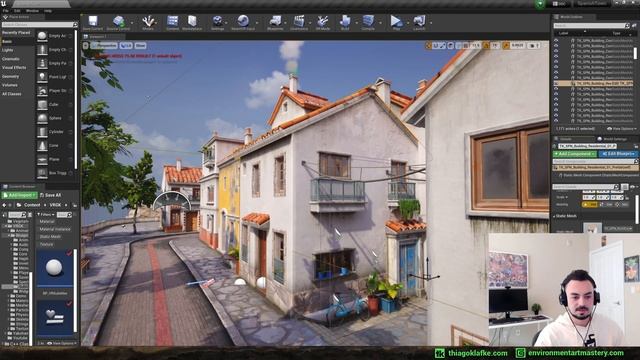Click the Cinematics clapperboard icon

[x=299, y=20]
